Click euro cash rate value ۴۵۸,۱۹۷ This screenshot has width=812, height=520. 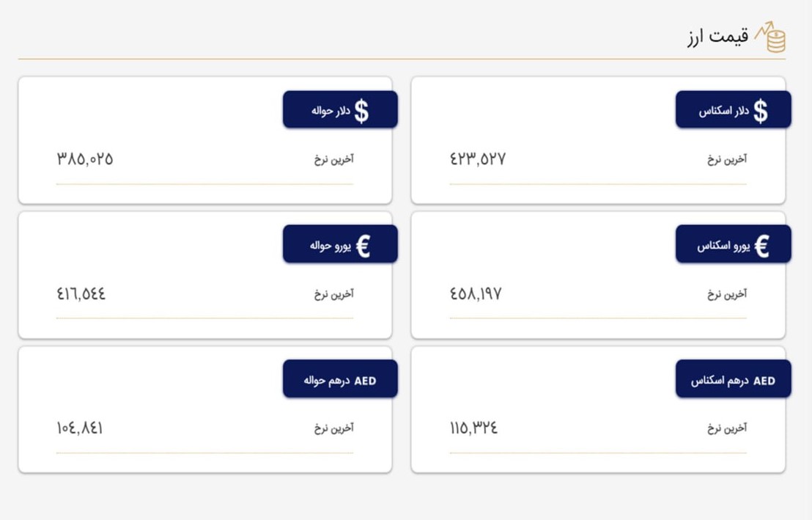[476, 294]
